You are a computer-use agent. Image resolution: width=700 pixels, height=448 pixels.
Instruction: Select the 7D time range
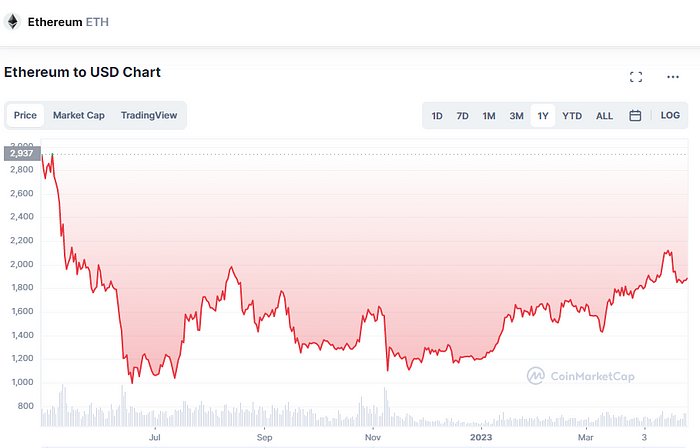pyautogui.click(x=462, y=116)
